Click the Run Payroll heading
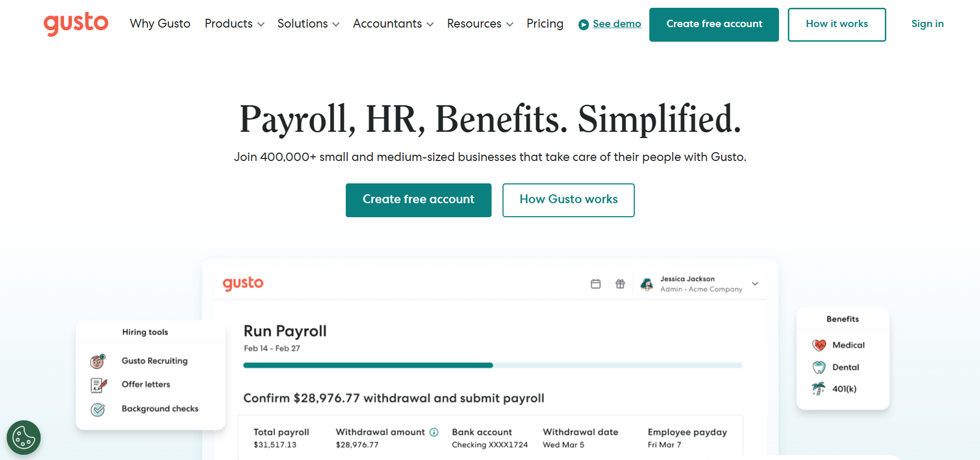The width and height of the screenshot is (980, 460). point(285,331)
